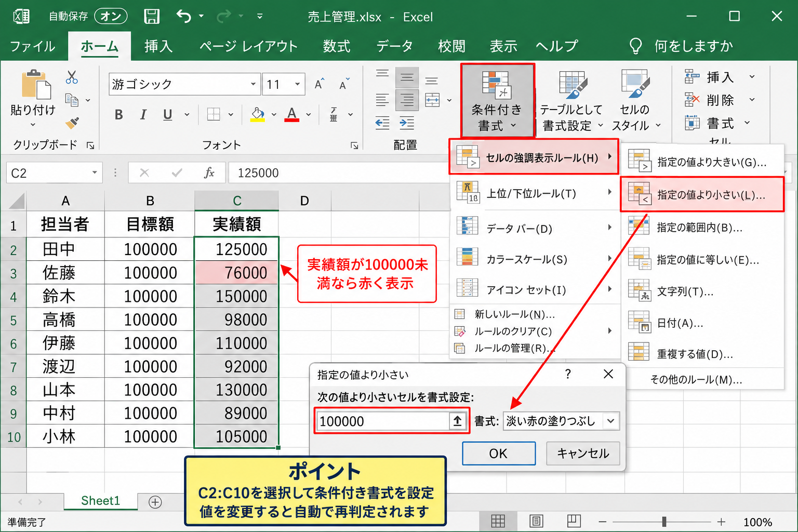The height and width of the screenshot is (532, 798).
Task: Click the Cut scissors icon
Action: click(72, 77)
